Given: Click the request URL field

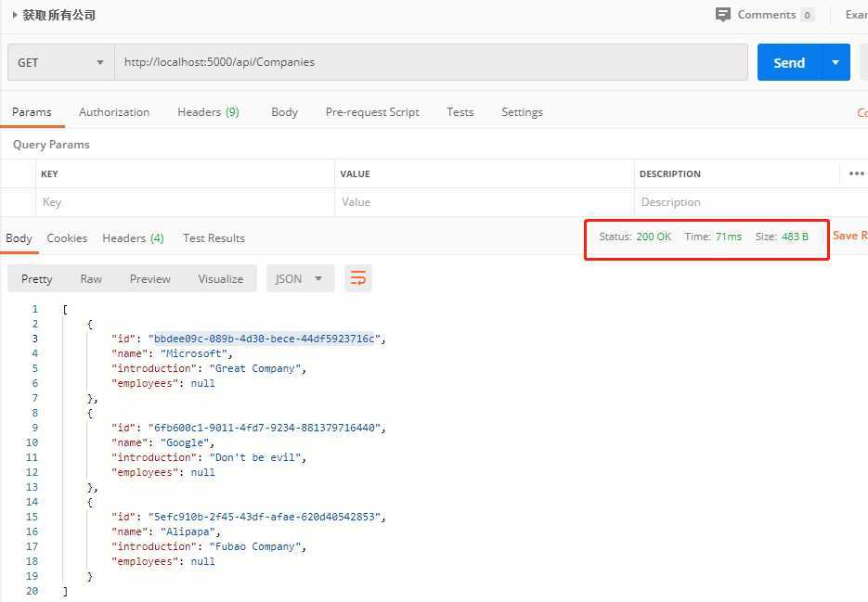Looking at the screenshot, I should [432, 62].
